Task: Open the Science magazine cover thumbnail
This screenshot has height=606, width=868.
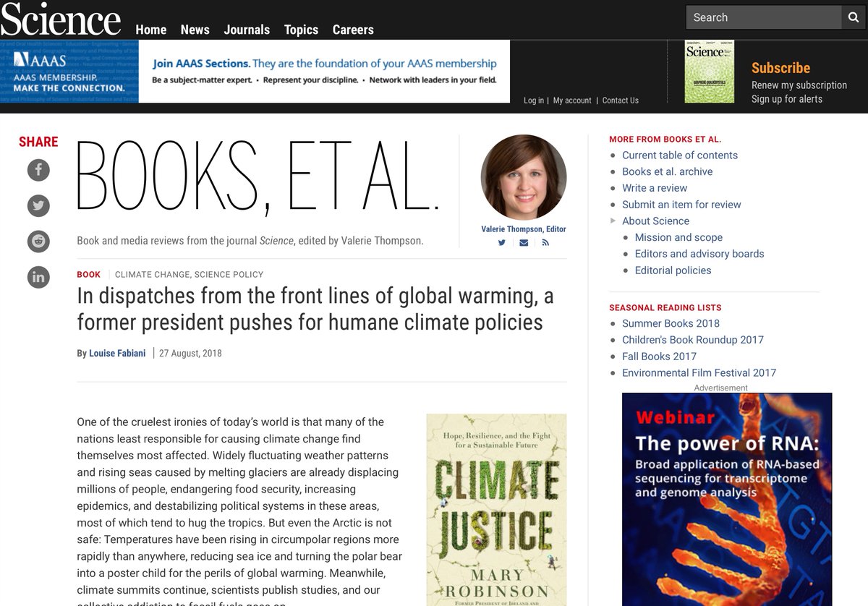Action: coord(710,72)
